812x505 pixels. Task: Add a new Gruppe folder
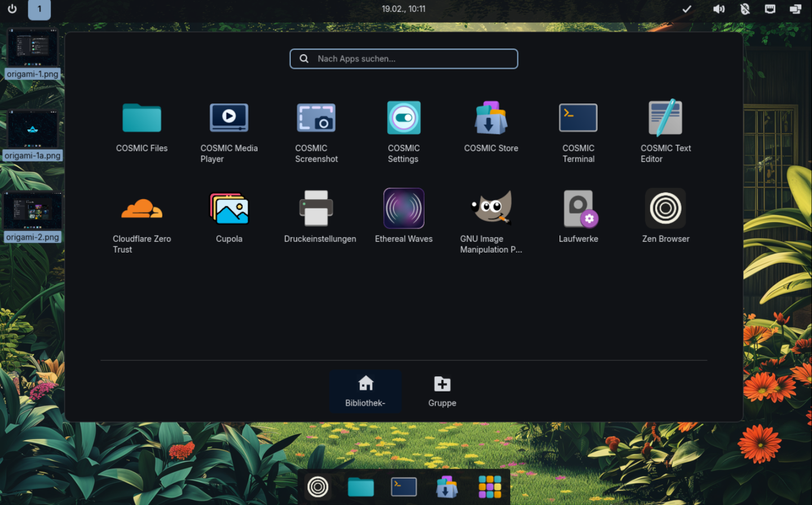tap(442, 391)
